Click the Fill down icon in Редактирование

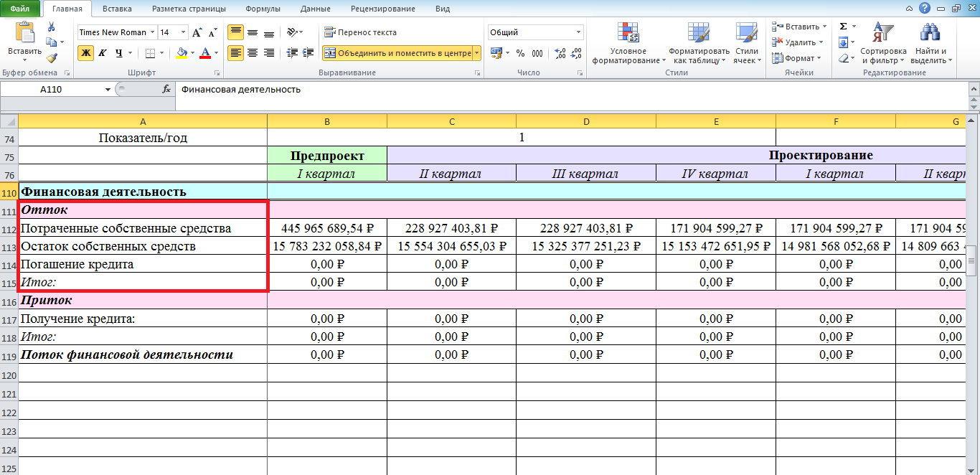click(x=843, y=42)
